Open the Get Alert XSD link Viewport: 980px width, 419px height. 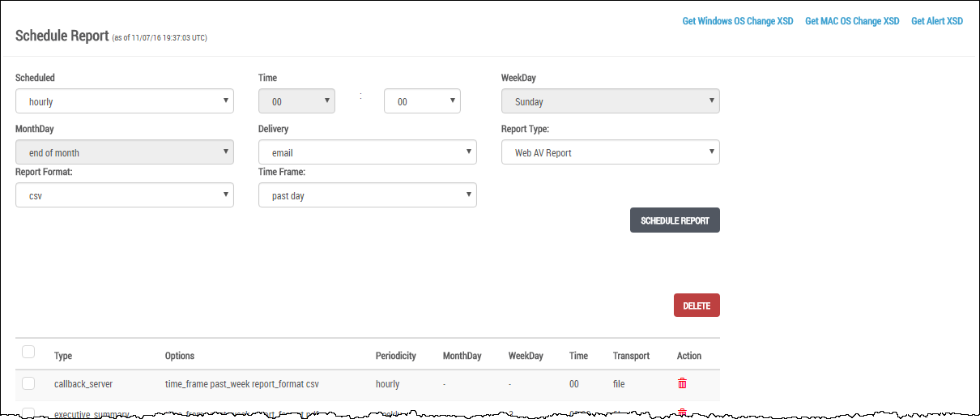(937, 21)
